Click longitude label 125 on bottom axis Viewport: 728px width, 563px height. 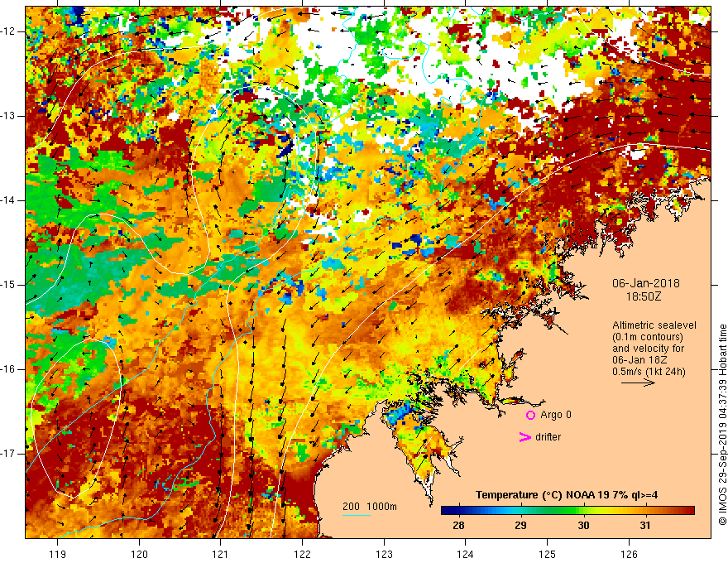(x=548, y=554)
